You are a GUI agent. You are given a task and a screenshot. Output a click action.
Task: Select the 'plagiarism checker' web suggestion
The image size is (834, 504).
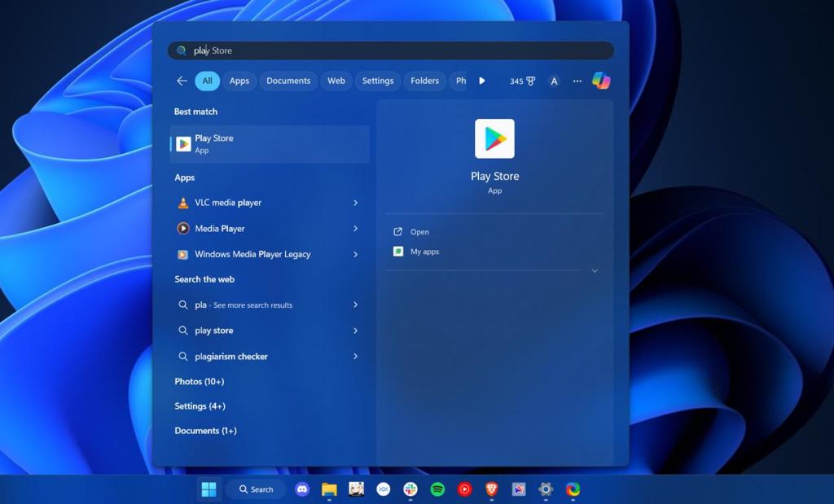[x=269, y=356]
